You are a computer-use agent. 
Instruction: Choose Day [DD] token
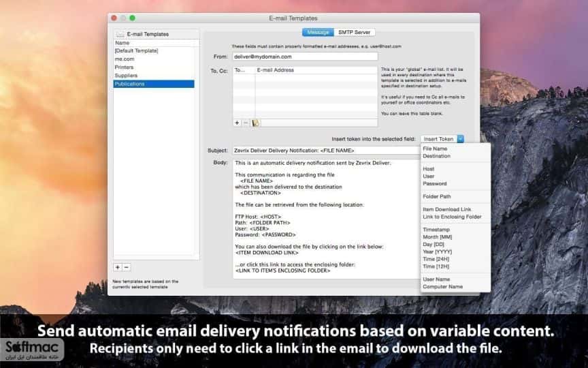434,245
